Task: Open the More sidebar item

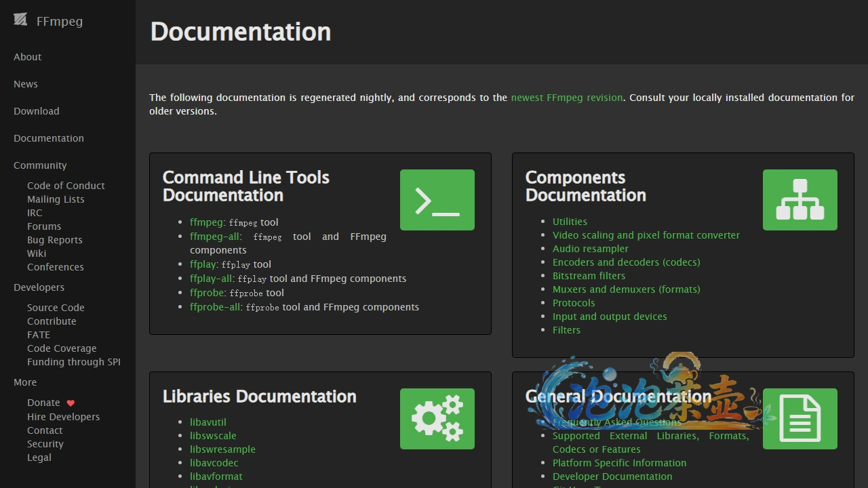Action: coord(25,382)
